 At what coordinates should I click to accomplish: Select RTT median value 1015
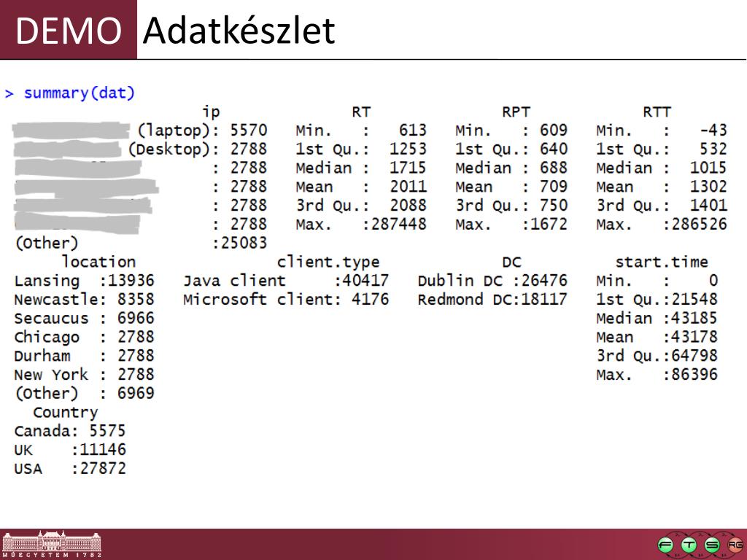[708, 168]
